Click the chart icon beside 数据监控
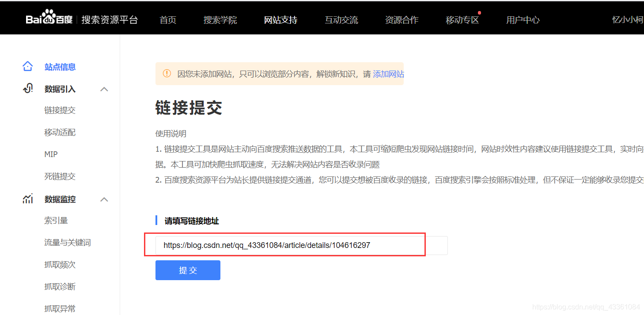The width and height of the screenshot is (644, 315). [x=27, y=199]
